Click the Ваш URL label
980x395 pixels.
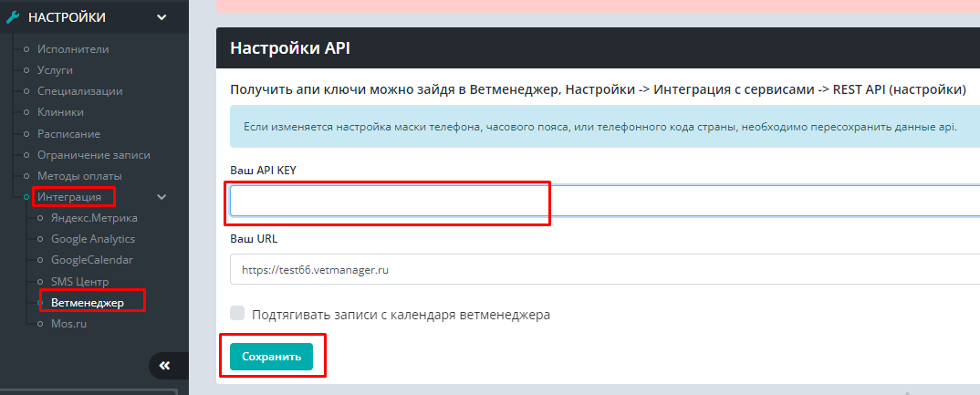pos(254,239)
